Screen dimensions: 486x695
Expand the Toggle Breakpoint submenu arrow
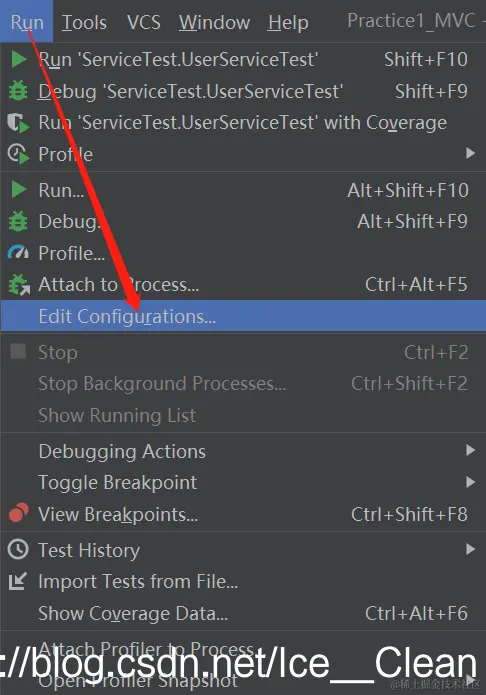(x=470, y=482)
